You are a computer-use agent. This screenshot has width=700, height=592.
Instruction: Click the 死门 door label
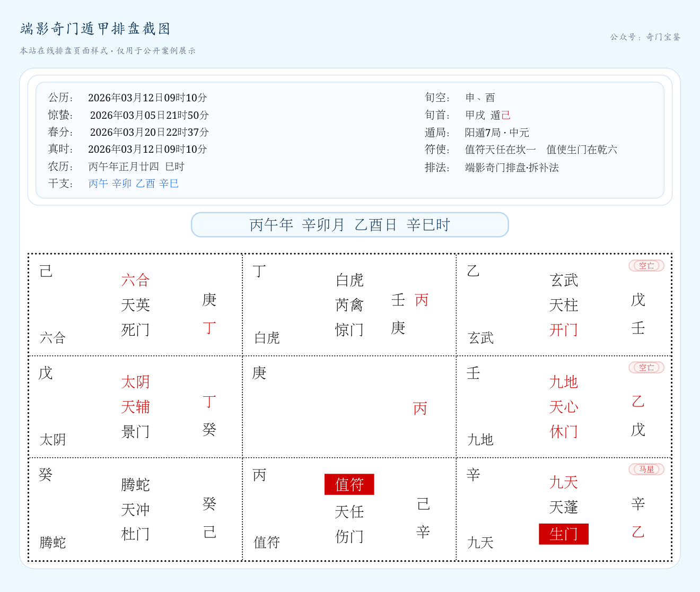coord(136,330)
